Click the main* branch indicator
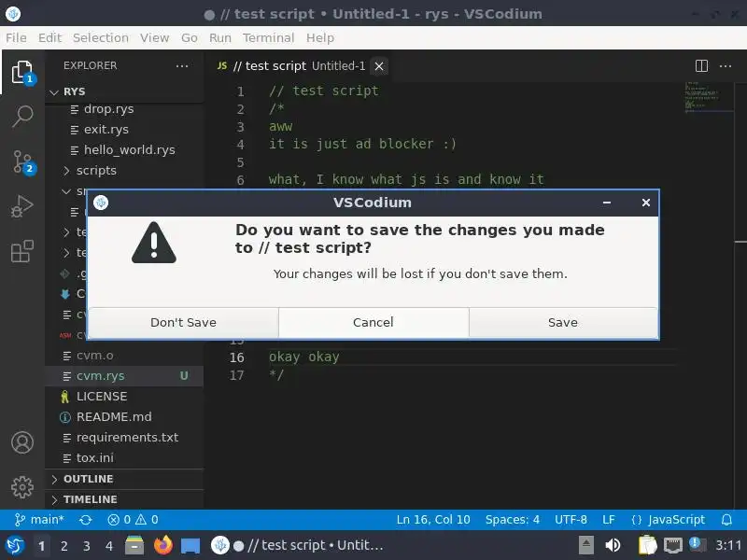This screenshot has height=560, width=747. 39,520
